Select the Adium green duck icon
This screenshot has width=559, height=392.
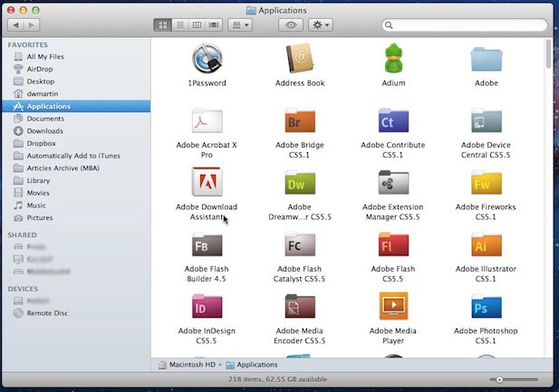coord(393,58)
